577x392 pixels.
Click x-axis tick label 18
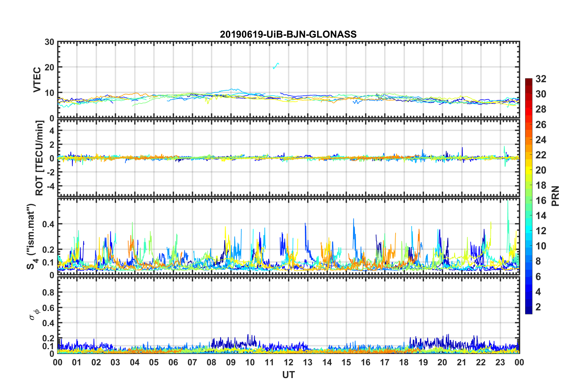[404, 362]
